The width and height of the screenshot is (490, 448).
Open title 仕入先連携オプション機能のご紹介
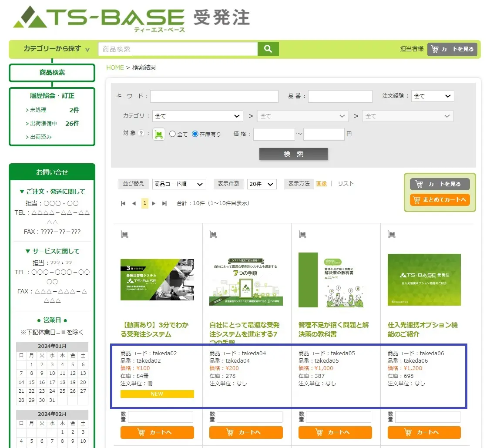(423, 330)
